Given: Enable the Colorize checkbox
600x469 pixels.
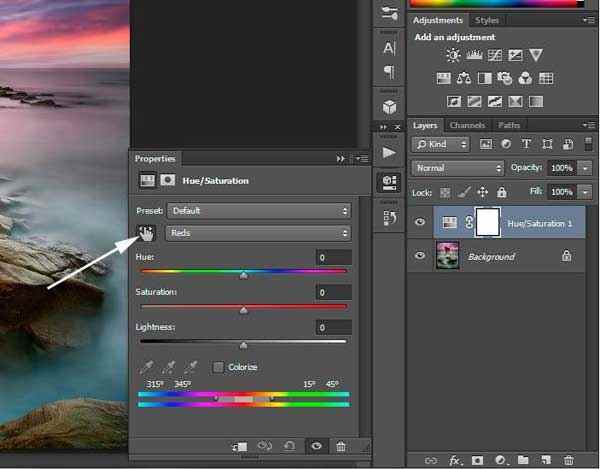Looking at the screenshot, I should [218, 367].
